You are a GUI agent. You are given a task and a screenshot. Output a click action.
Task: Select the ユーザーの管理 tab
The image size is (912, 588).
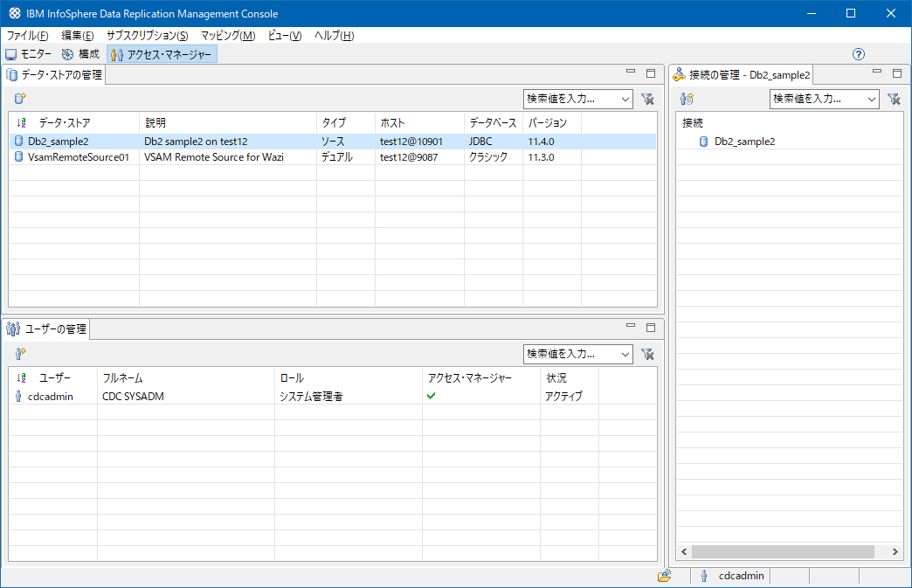click(46, 329)
